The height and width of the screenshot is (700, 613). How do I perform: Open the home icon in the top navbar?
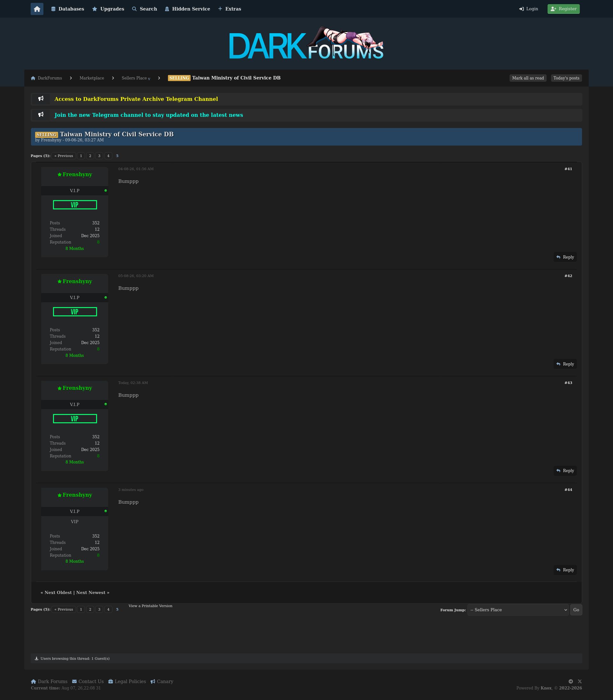pos(37,9)
